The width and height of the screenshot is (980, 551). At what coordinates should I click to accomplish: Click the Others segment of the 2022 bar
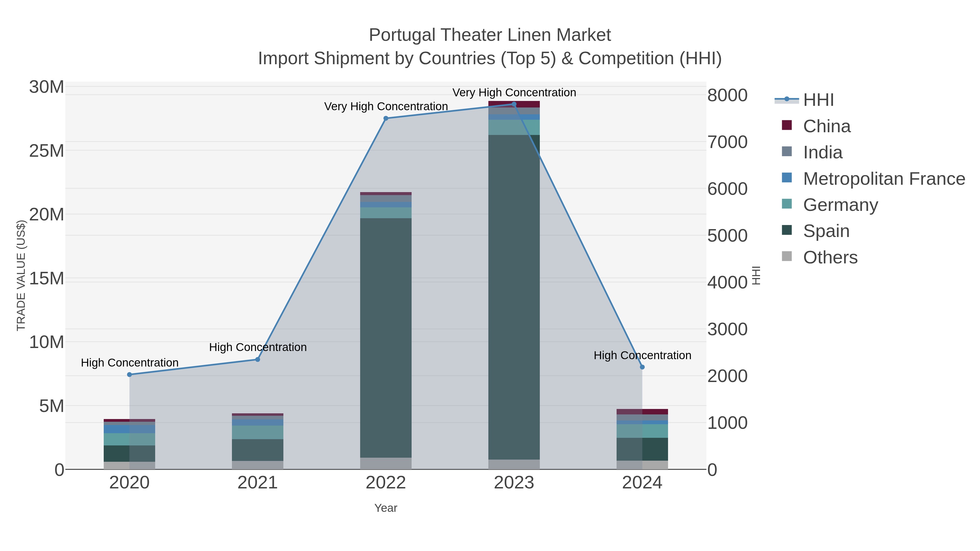click(x=386, y=463)
